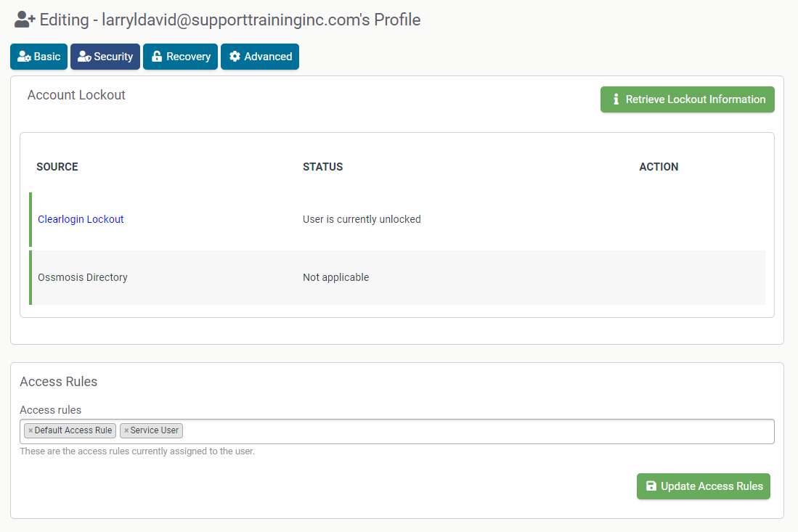
Task: Click the ACTION column header
Action: [x=659, y=167]
